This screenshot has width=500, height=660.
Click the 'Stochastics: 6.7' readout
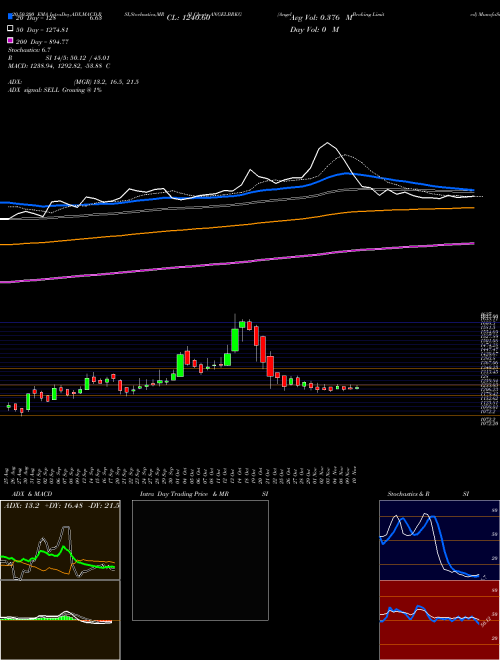click(29, 50)
